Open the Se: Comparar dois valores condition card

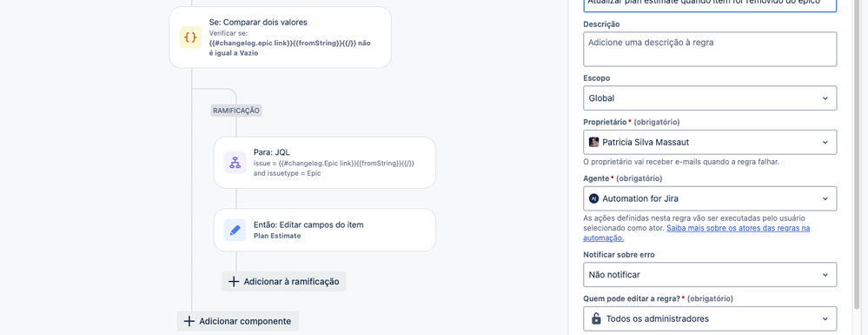[280, 37]
